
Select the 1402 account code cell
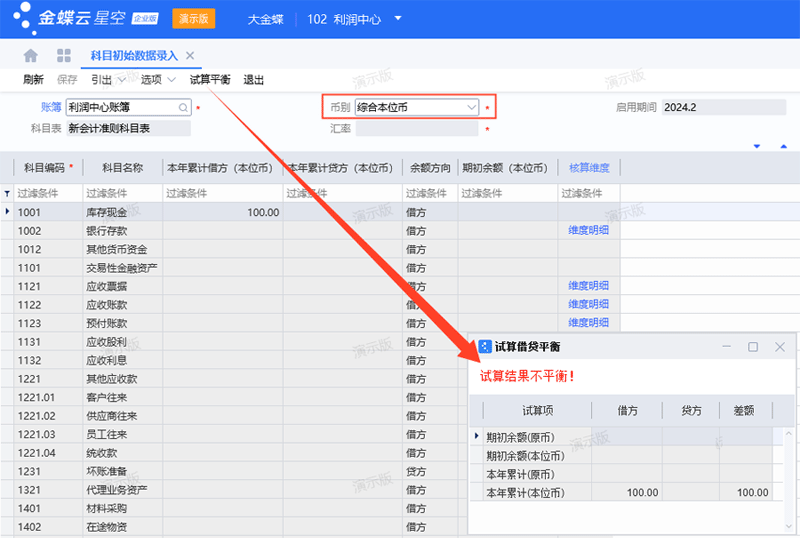[48, 527]
